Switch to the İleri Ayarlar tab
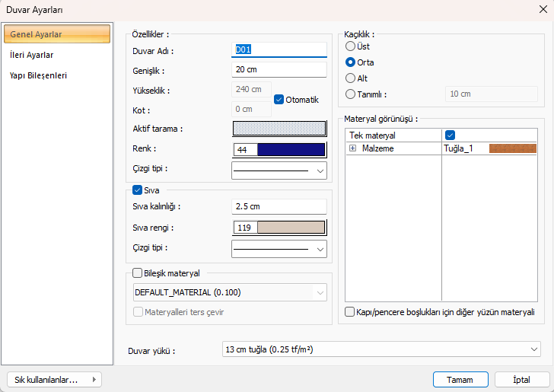The height and width of the screenshot is (392, 554). 32,55
